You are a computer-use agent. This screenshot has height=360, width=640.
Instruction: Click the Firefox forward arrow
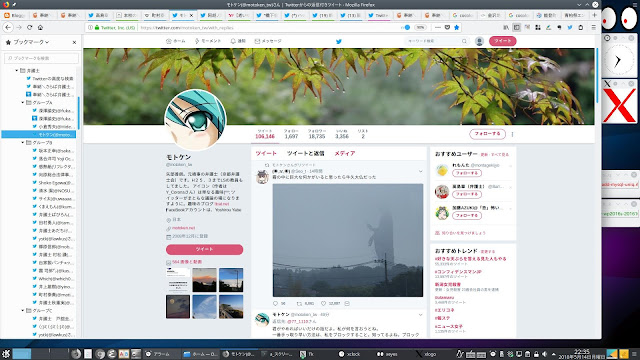(x=19, y=27)
